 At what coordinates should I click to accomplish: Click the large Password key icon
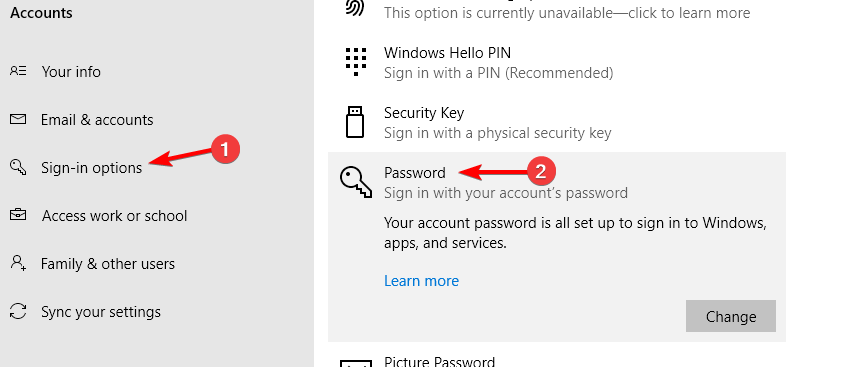point(355,182)
